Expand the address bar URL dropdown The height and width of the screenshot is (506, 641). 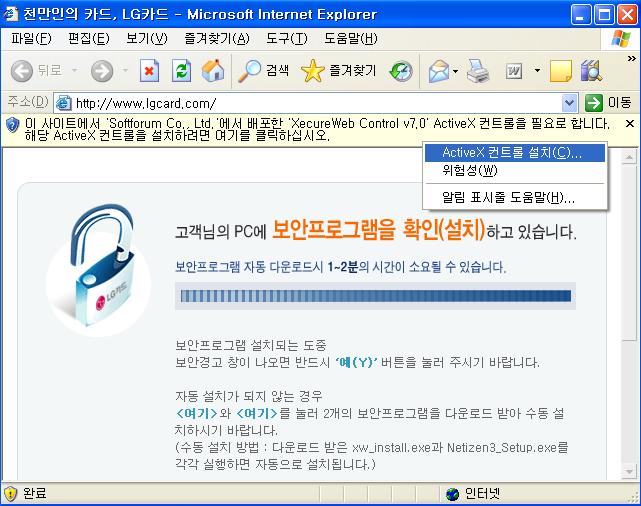[x=570, y=102]
